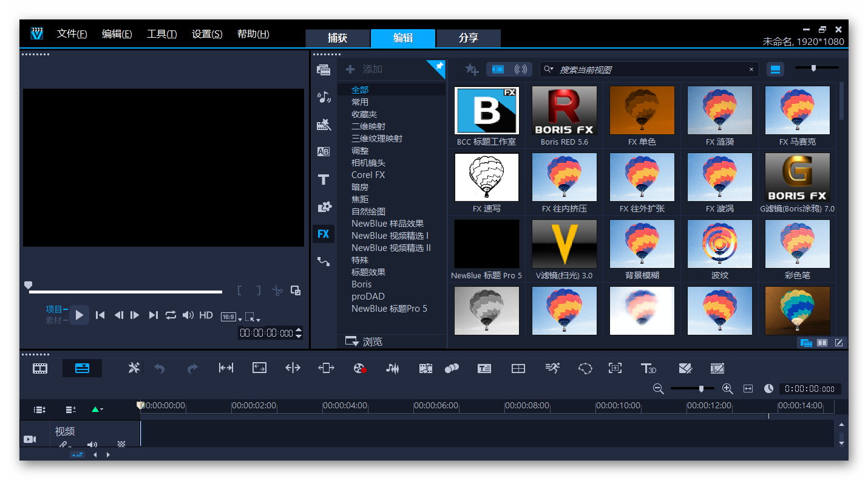Click the preview scrubber jog bar
The height and width of the screenshot is (480, 868).
(x=125, y=292)
